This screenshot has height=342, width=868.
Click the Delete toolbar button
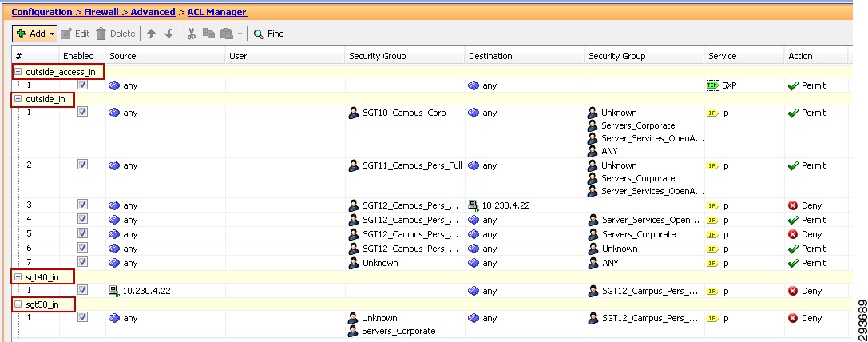coord(115,34)
